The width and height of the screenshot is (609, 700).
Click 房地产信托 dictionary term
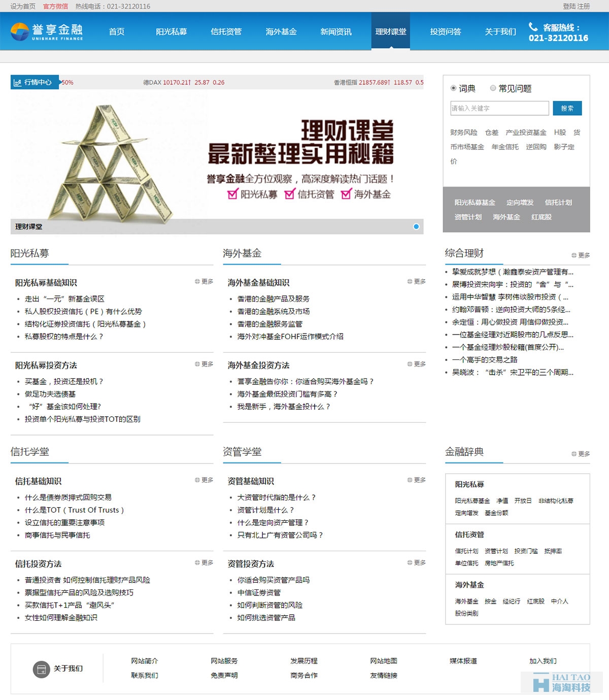pyautogui.click(x=499, y=563)
